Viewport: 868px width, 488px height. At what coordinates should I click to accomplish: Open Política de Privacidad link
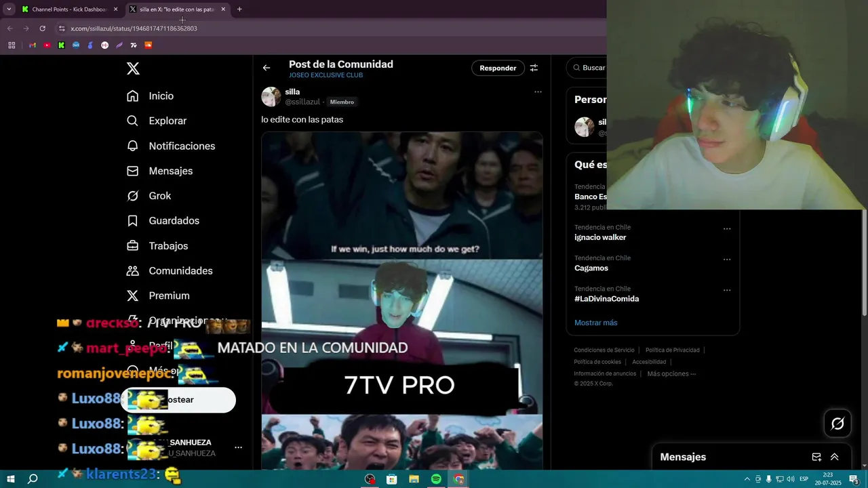pyautogui.click(x=672, y=350)
